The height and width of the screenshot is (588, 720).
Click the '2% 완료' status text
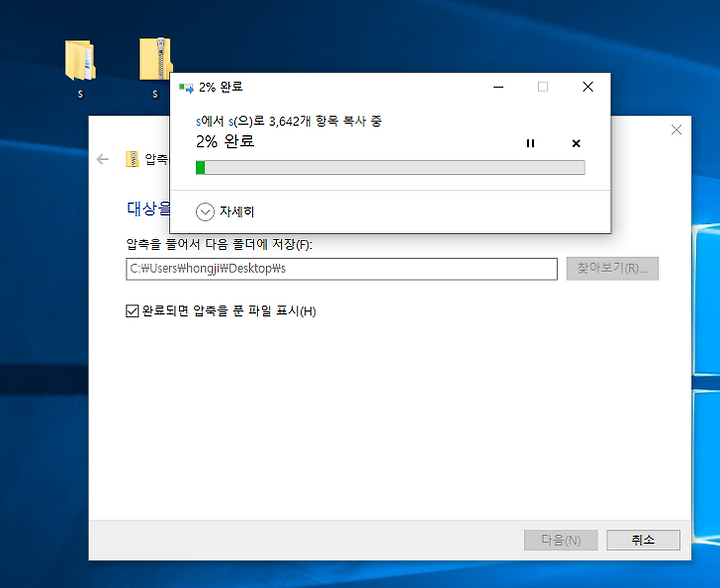coord(225,141)
